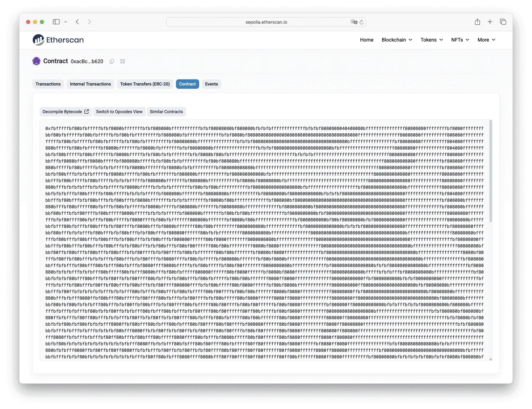
Task: Click the Safari Share icon
Action: click(x=477, y=22)
